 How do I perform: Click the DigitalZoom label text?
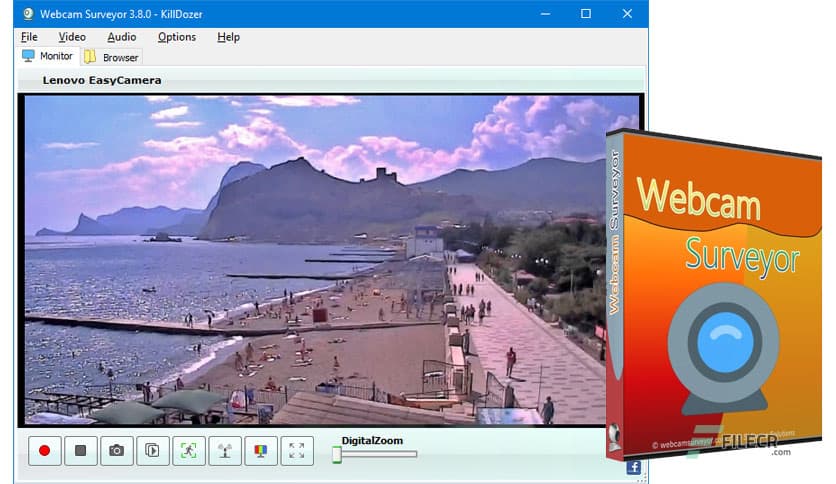372,440
